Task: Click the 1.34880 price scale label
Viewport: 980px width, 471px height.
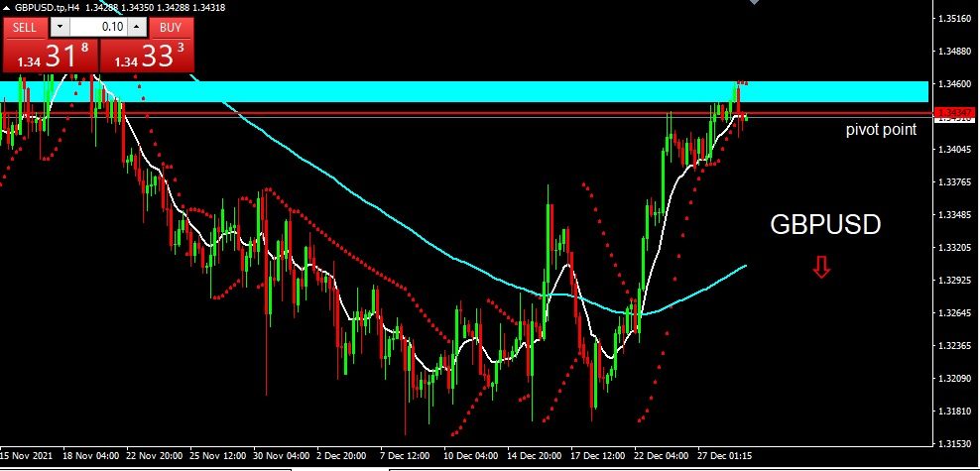Action: point(954,52)
